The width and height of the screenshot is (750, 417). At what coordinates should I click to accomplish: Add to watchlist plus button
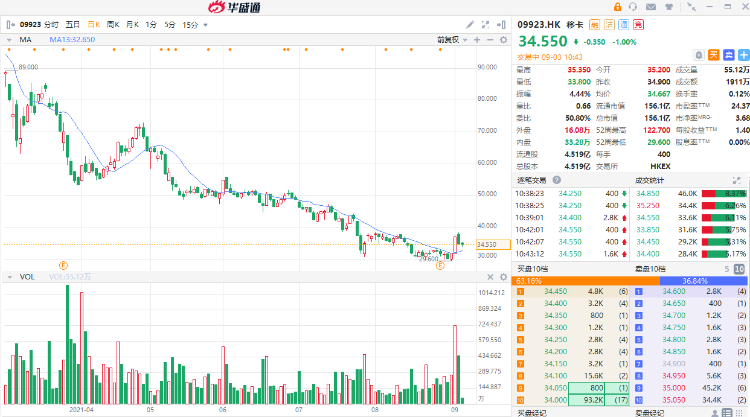pyautogui.click(x=744, y=55)
